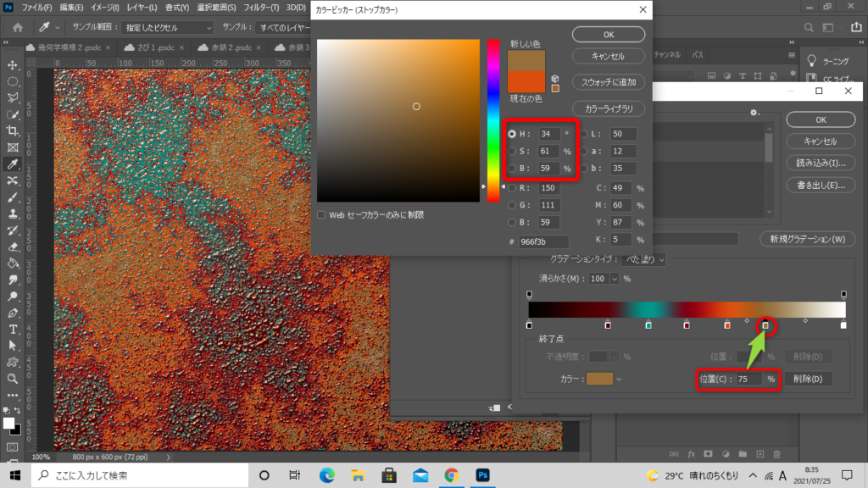Click the 書き出し(E)... button

point(821,185)
